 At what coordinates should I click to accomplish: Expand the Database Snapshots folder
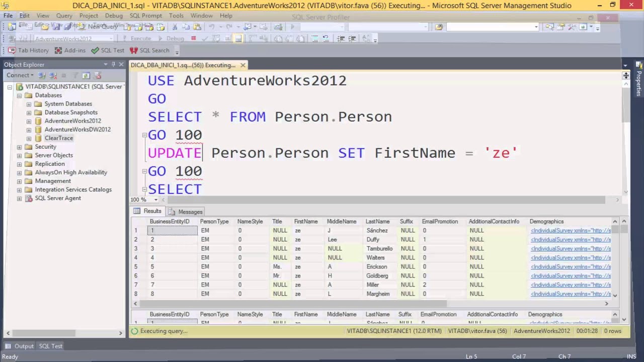29,113
